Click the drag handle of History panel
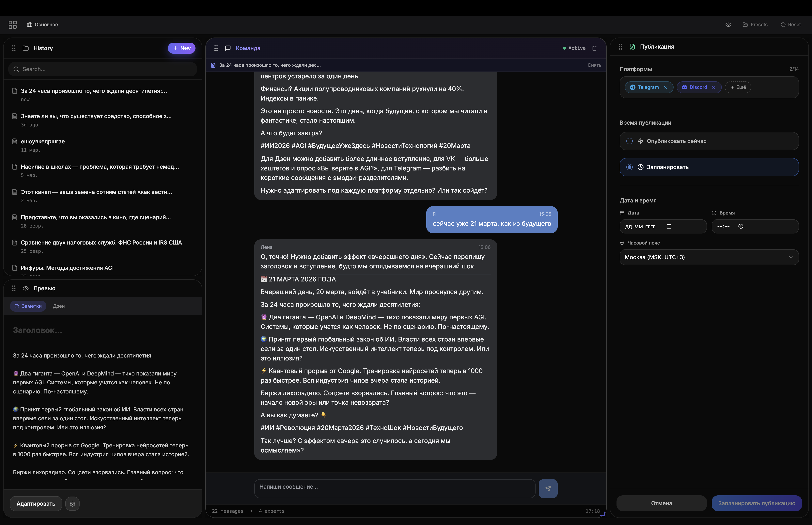Image resolution: width=812 pixels, height=525 pixels. pos(14,48)
